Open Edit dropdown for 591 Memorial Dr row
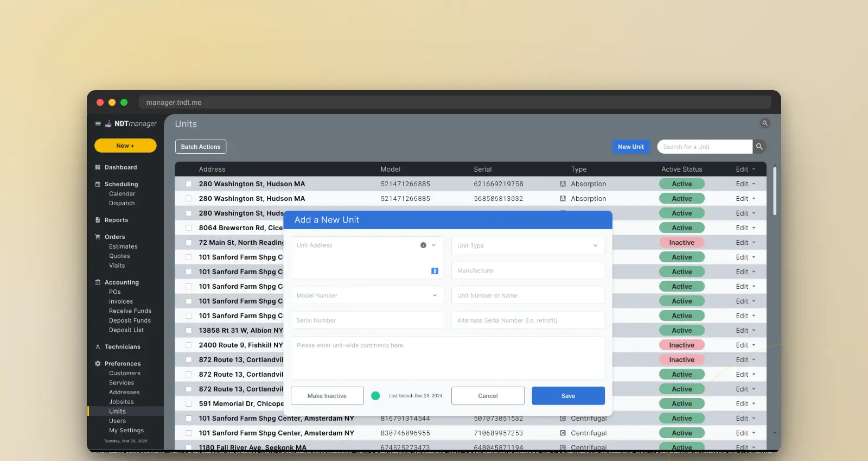The width and height of the screenshot is (868, 461). pyautogui.click(x=745, y=404)
